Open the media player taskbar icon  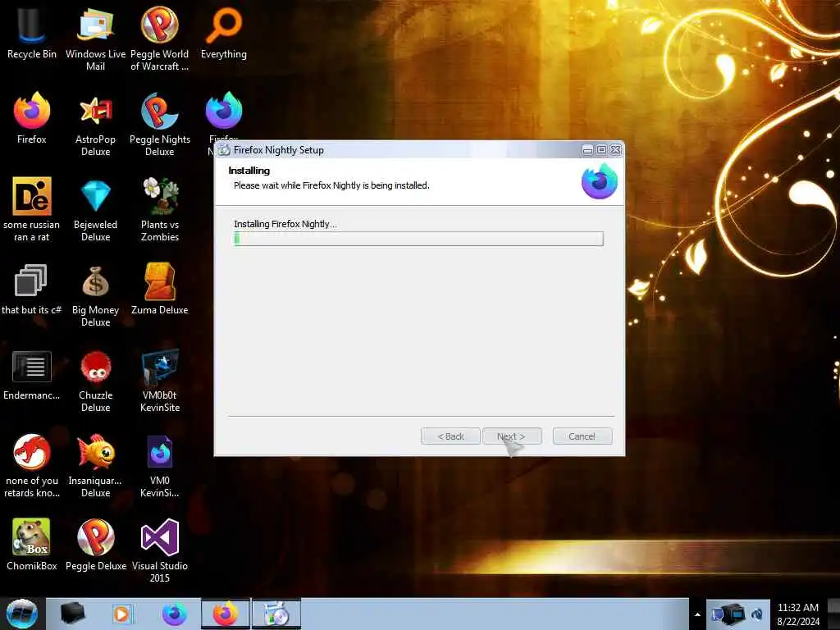[x=122, y=614]
